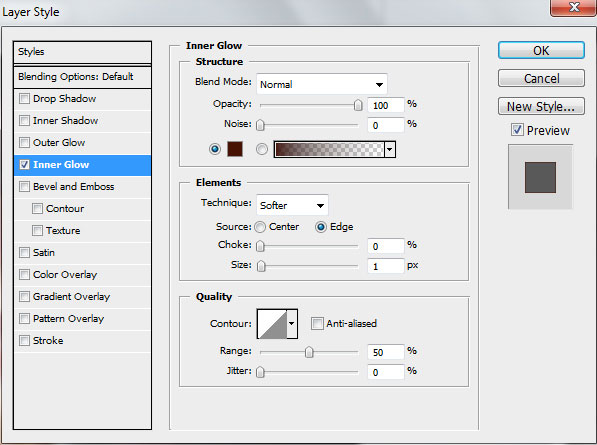Disable the Preview checkbox
This screenshot has height=445, width=597.
[x=517, y=130]
